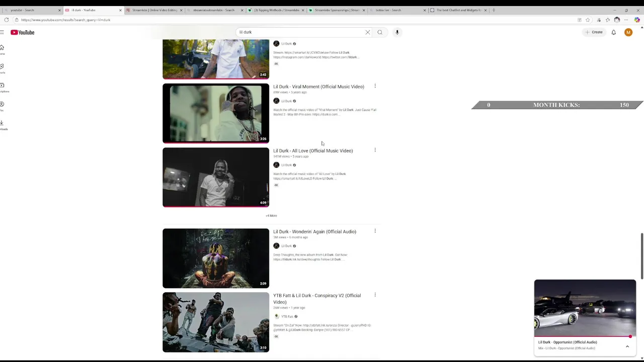The height and width of the screenshot is (362, 644).
Task: Expand the +4 More results
Action: pyautogui.click(x=271, y=216)
